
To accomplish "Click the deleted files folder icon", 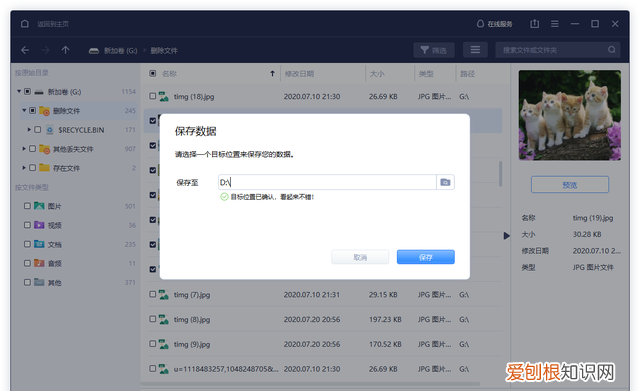I will point(44,111).
